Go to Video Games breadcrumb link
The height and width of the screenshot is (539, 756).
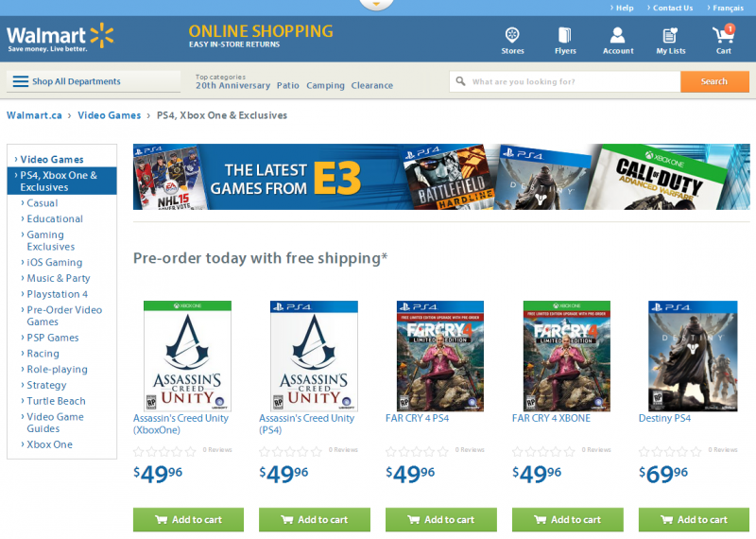[110, 115]
